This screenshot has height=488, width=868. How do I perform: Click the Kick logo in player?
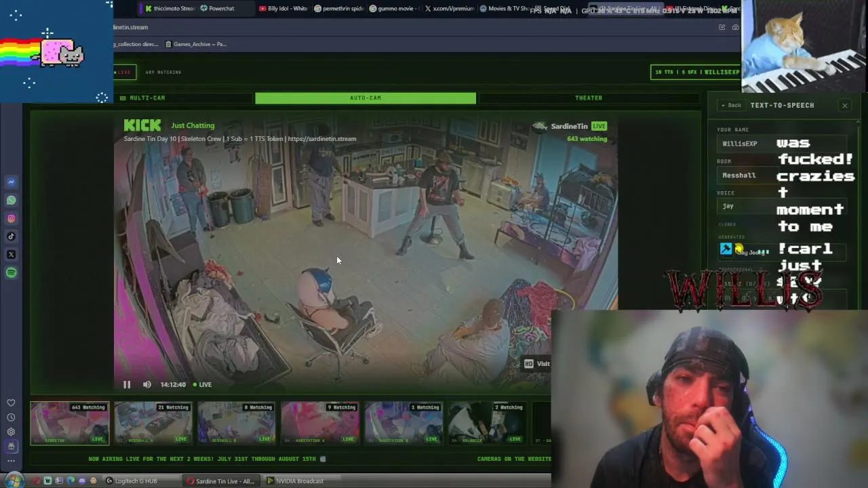[x=142, y=125]
